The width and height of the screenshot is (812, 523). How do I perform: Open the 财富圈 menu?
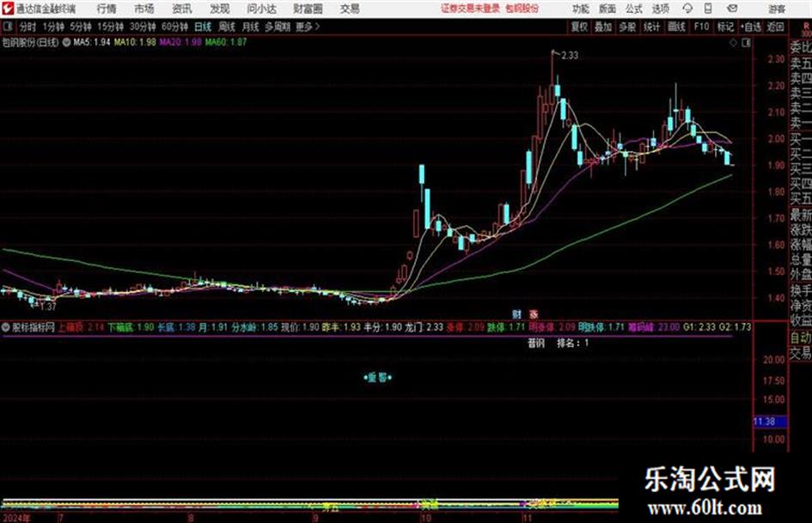[x=308, y=9]
